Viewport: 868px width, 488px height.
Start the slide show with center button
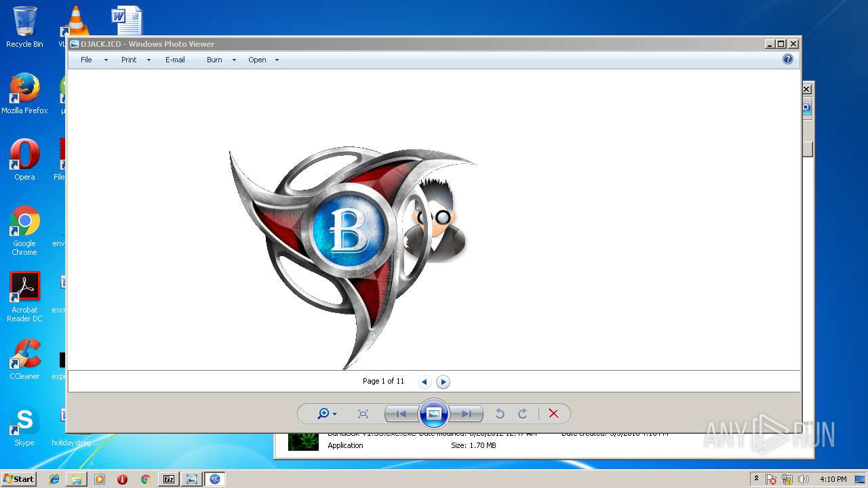[434, 413]
